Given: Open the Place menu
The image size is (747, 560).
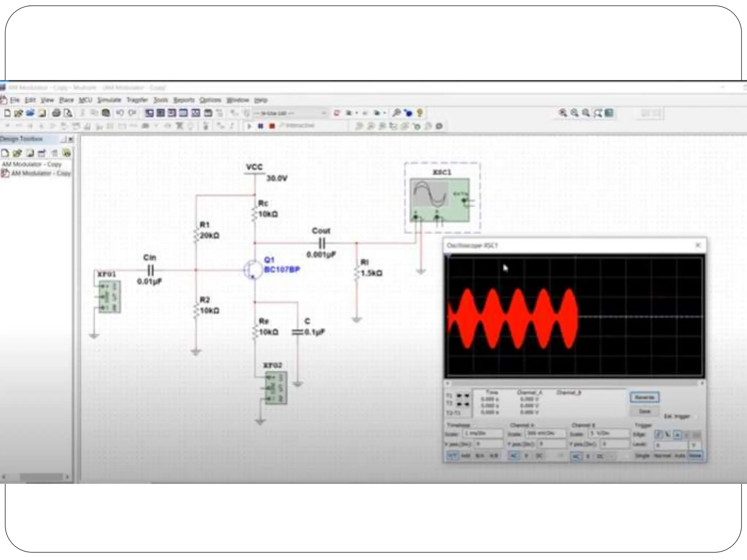Looking at the screenshot, I should coord(66,100).
